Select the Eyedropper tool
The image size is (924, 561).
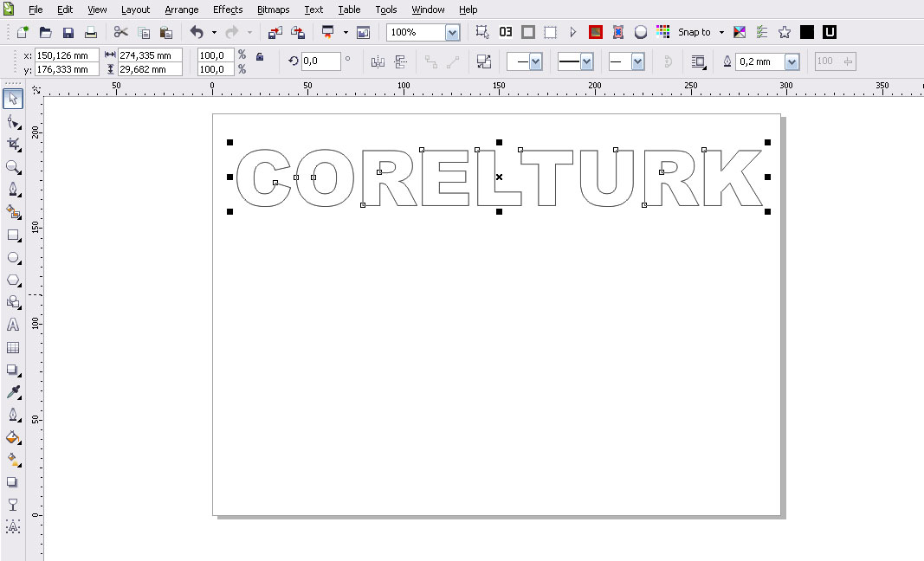pos(13,392)
